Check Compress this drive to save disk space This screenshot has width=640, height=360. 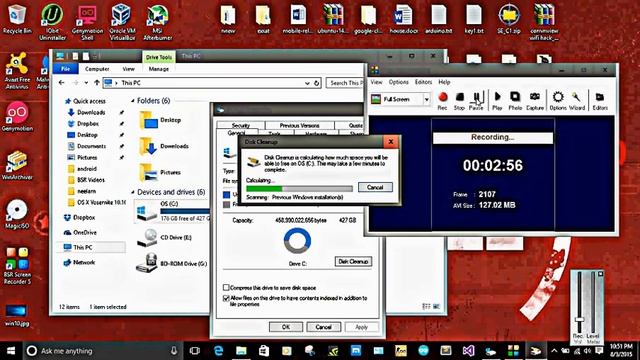pos(226,287)
